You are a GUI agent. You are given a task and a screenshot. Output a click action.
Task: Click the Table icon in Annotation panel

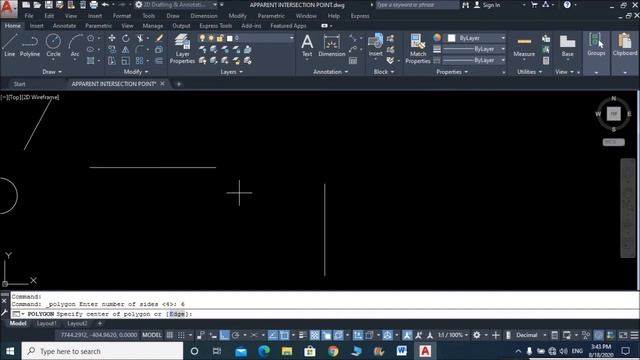pyautogui.click(x=353, y=61)
